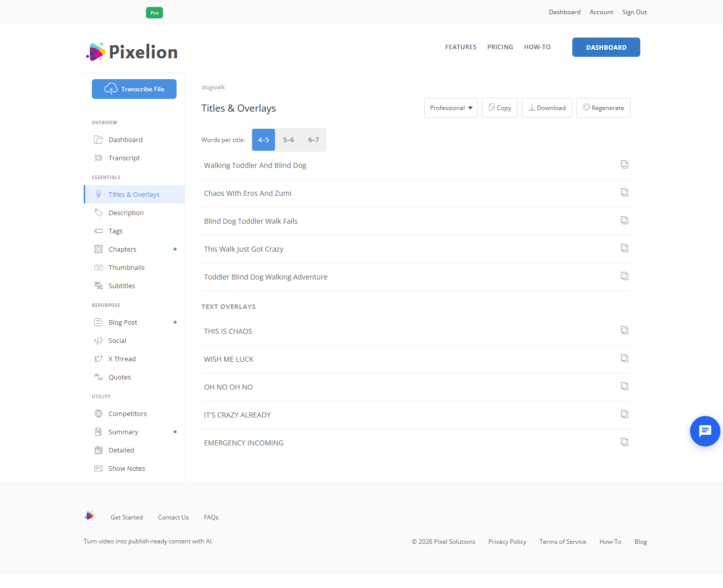Open Transcript in the sidebar
The image size is (723, 588).
tap(134, 158)
